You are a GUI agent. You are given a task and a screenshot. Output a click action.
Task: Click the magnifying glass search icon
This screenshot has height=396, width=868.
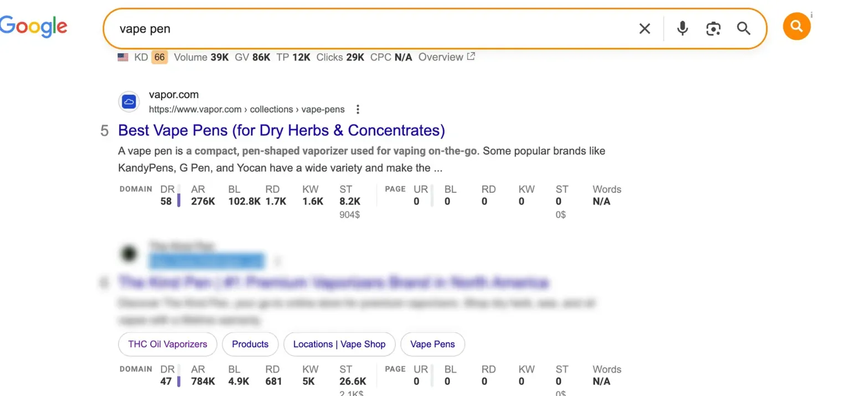tap(743, 29)
